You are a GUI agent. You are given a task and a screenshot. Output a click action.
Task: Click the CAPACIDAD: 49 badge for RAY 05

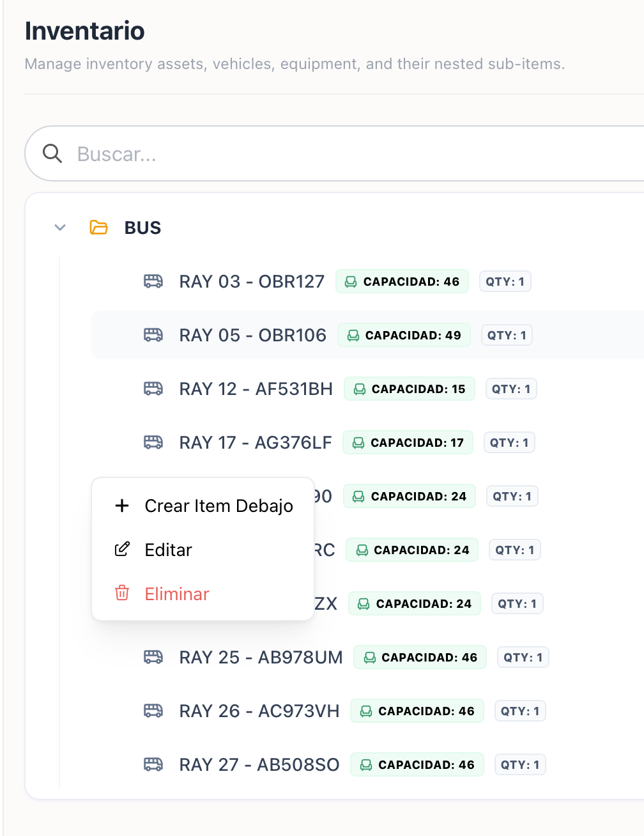click(x=404, y=335)
